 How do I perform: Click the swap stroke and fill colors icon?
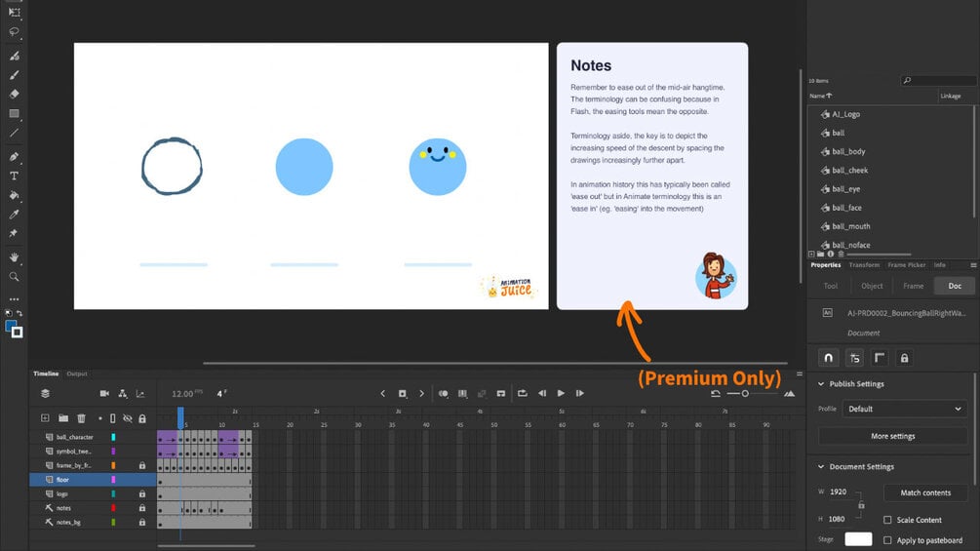[x=20, y=313]
